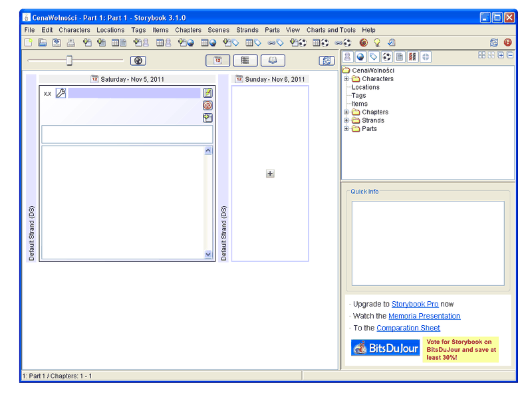Expand the Parts tree node

click(x=346, y=128)
